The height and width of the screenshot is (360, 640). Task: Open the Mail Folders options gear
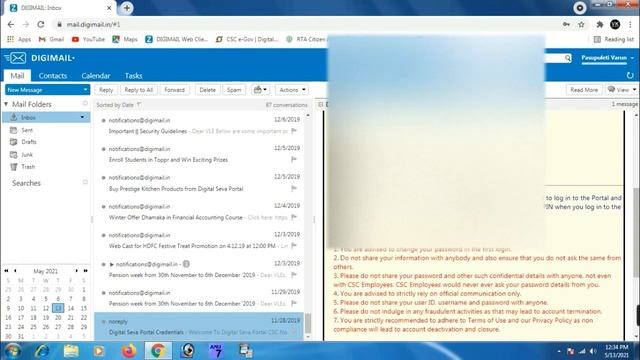pyautogui.click(x=85, y=104)
